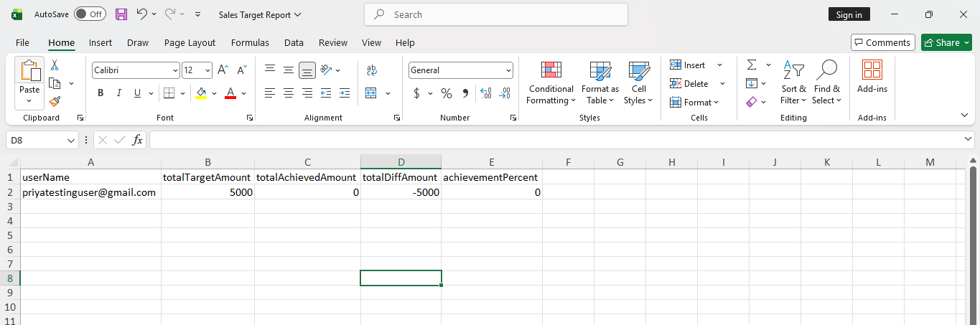Expand Find & Select options

[826, 83]
